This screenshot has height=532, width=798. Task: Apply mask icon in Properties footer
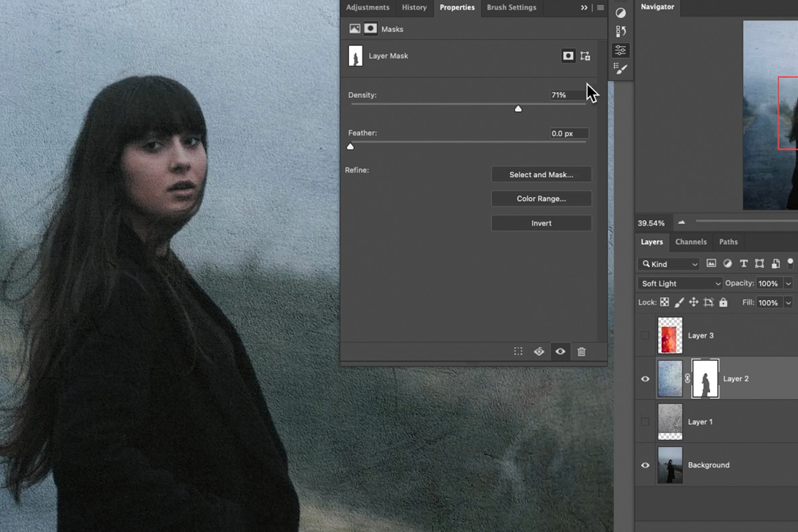(539, 352)
